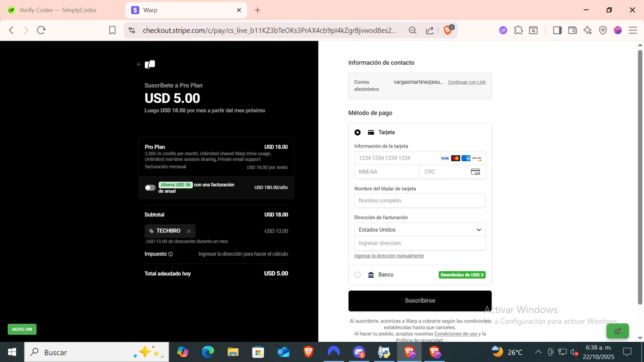This screenshot has height=362, width=644.
Task: Click the CVC card helper icon
Action: click(x=475, y=172)
